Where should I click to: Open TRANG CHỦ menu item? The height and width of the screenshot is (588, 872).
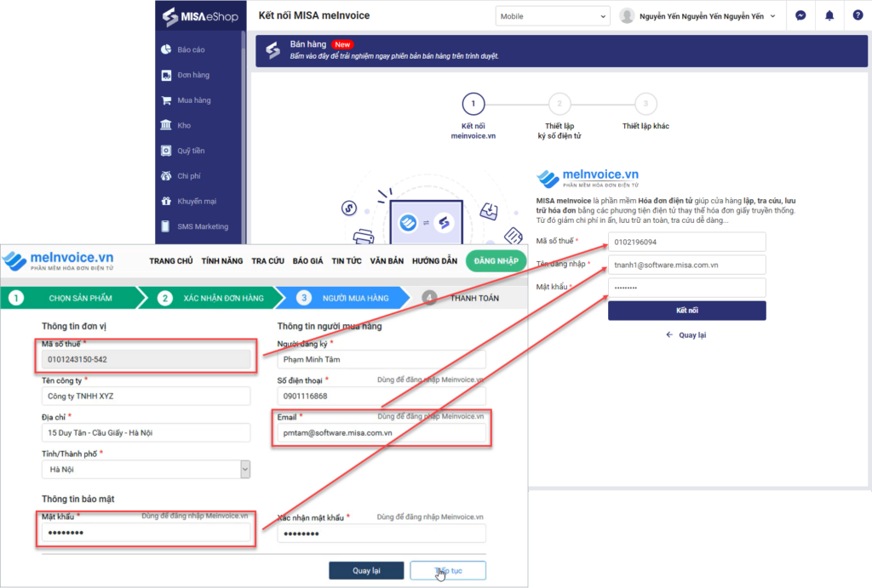[x=170, y=260]
